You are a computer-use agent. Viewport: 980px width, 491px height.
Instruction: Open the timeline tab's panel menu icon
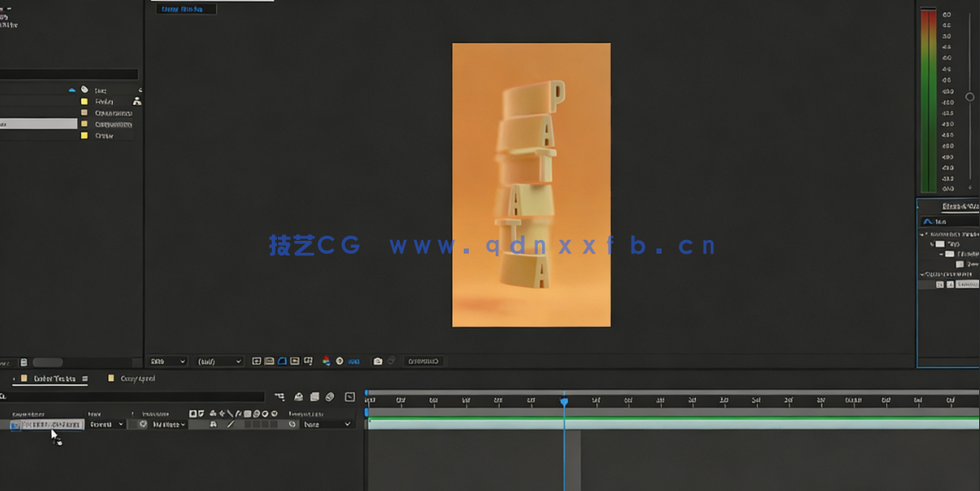[x=85, y=378]
